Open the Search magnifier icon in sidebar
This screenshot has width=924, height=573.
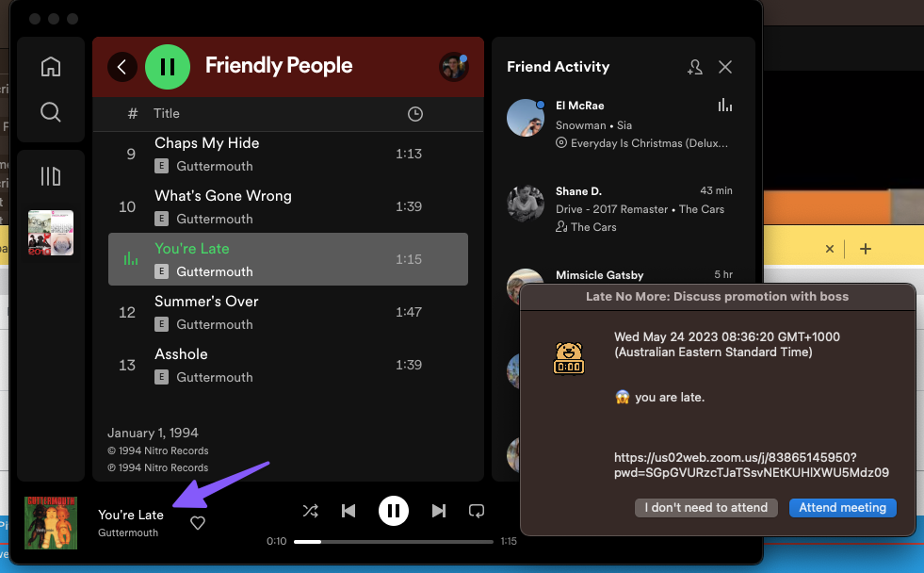coord(51,111)
